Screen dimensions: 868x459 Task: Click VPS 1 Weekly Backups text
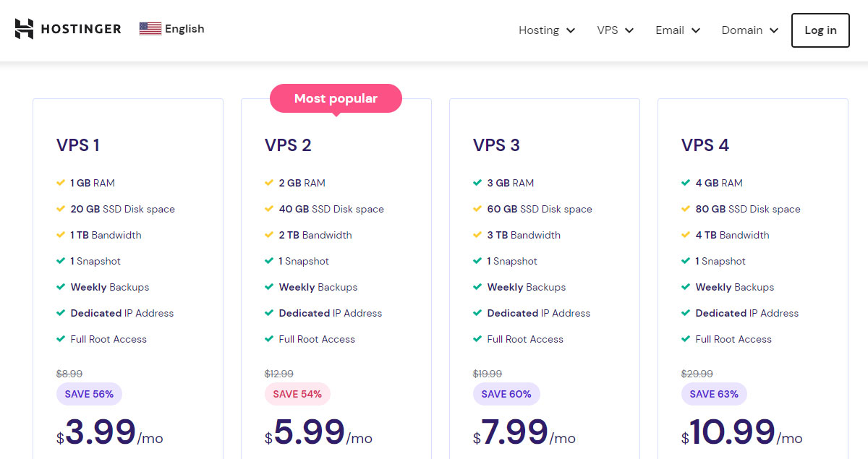point(110,287)
